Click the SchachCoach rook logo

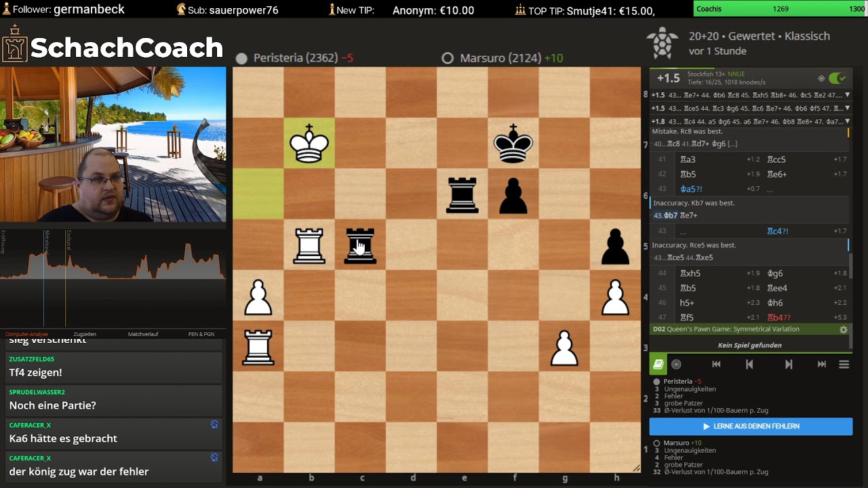coord(14,45)
